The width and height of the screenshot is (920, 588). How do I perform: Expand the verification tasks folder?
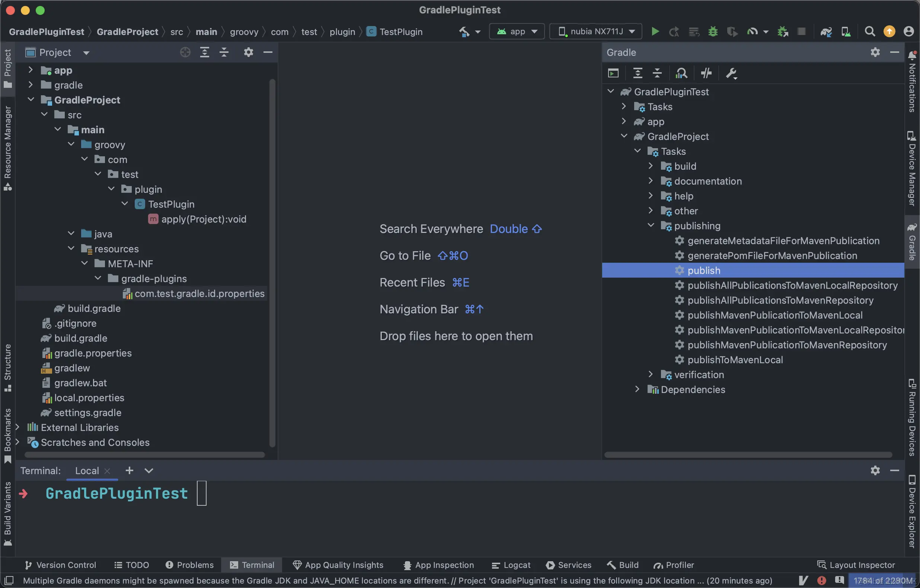point(651,374)
